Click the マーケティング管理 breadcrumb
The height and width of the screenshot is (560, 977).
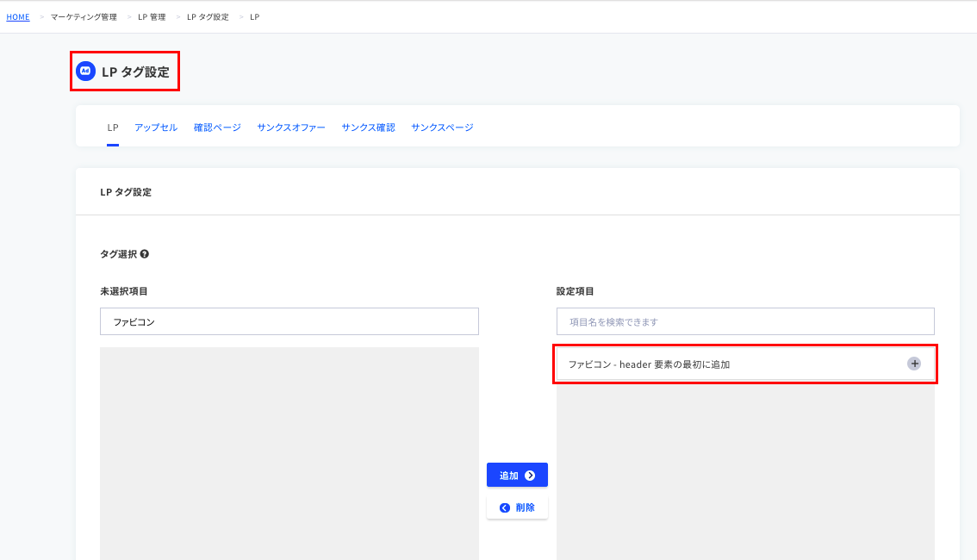tap(84, 17)
